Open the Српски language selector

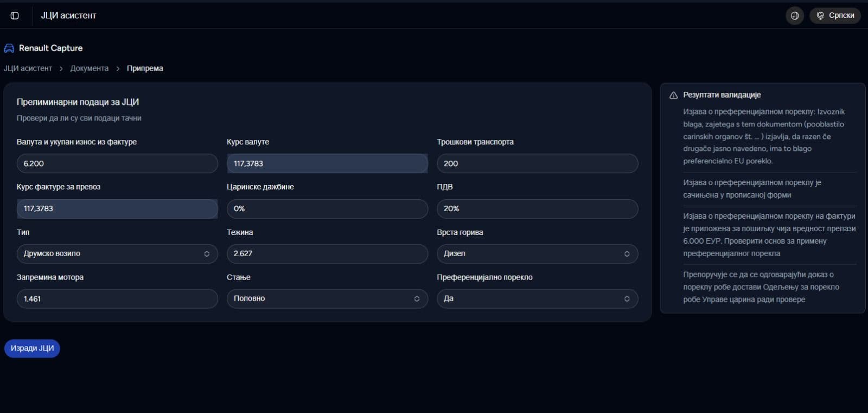click(x=835, y=16)
